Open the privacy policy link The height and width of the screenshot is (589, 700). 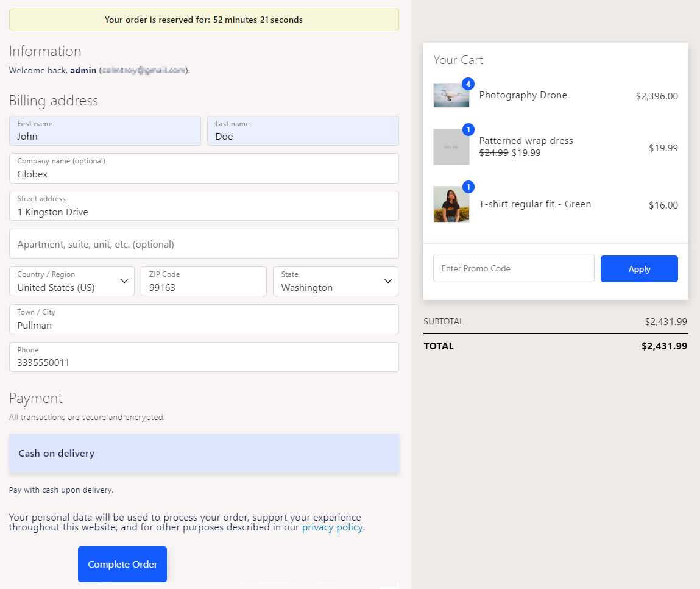pyautogui.click(x=332, y=527)
